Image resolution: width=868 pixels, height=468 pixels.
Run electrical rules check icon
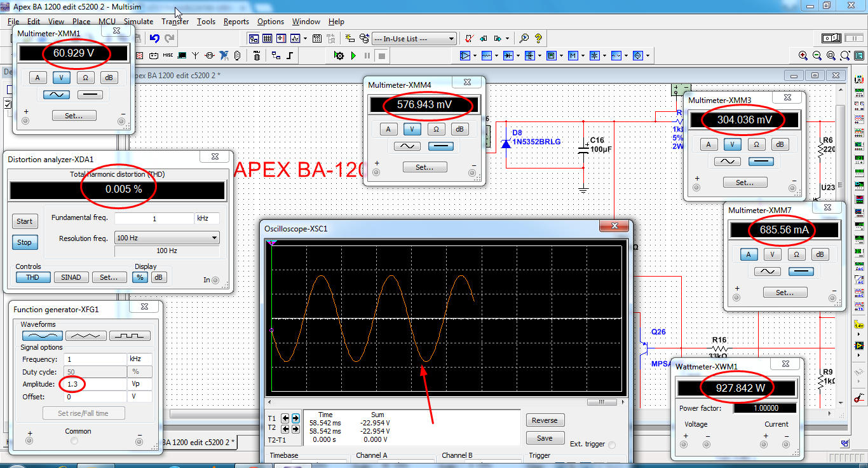pyautogui.click(x=469, y=38)
